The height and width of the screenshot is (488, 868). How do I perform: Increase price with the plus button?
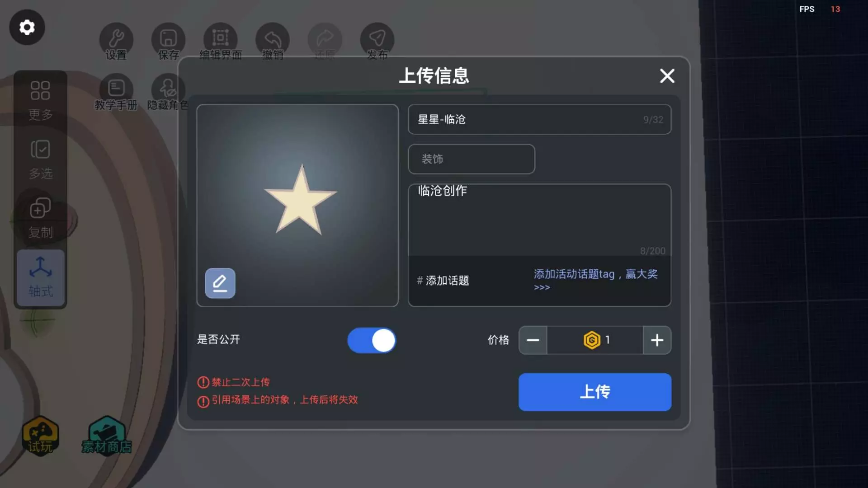point(657,340)
